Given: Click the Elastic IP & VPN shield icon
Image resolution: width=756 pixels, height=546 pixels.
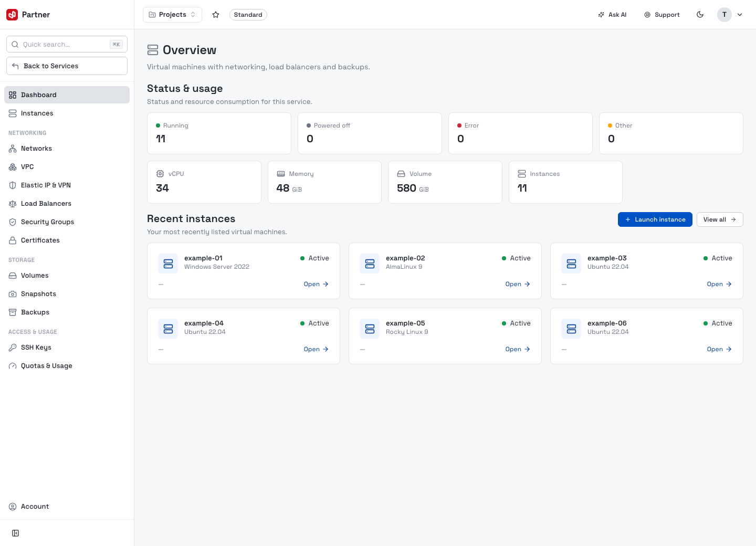Looking at the screenshot, I should (x=13, y=185).
